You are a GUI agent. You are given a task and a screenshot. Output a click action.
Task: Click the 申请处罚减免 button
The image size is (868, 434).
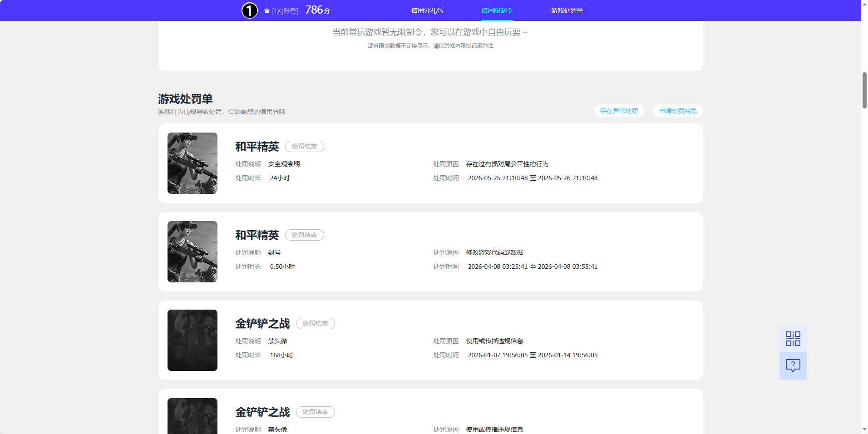click(x=678, y=111)
